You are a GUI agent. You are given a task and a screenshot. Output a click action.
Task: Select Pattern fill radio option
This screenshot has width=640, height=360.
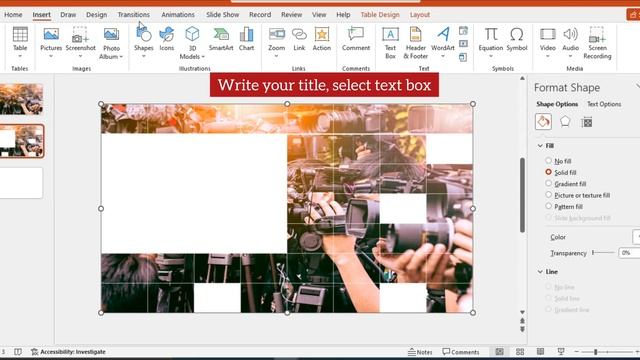(549, 207)
